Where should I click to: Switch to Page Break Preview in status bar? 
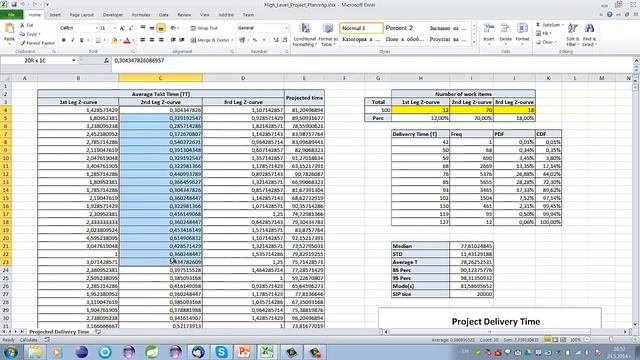[x=563, y=340]
